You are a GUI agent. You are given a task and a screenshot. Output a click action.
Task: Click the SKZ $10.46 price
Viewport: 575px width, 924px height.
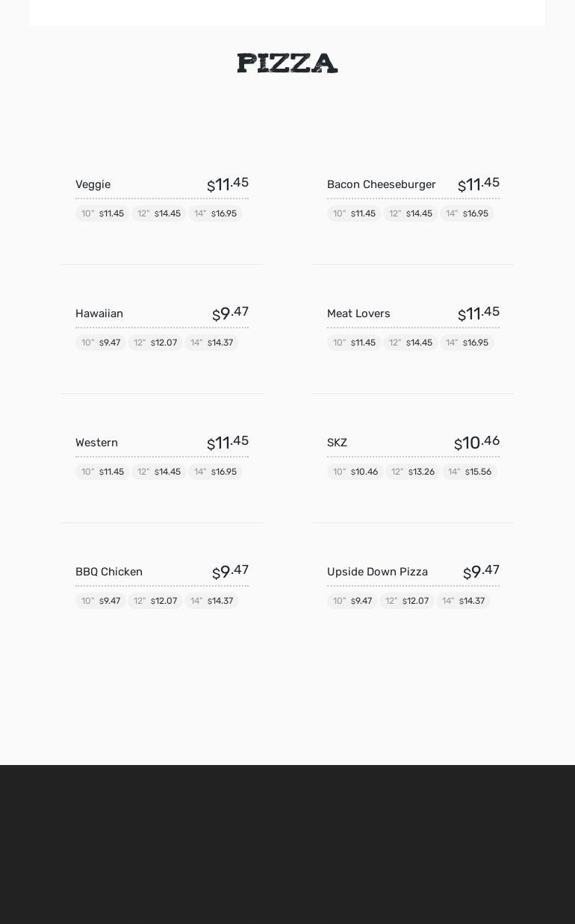476,443
